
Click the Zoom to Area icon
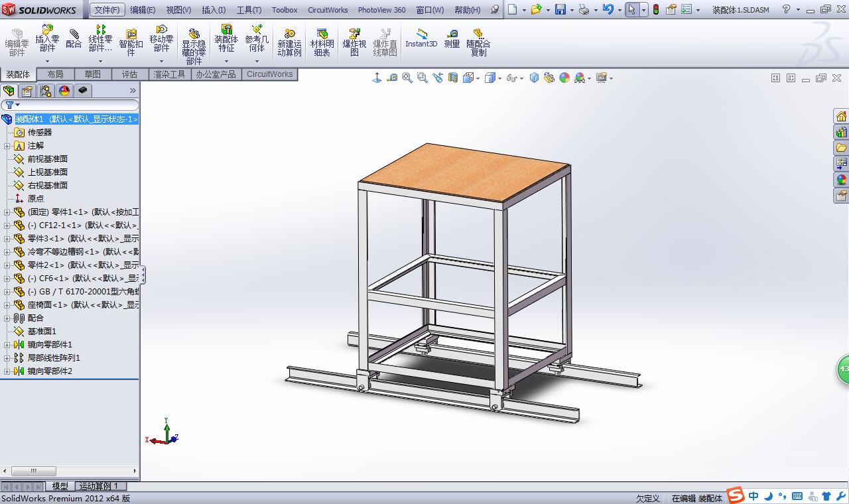click(423, 78)
